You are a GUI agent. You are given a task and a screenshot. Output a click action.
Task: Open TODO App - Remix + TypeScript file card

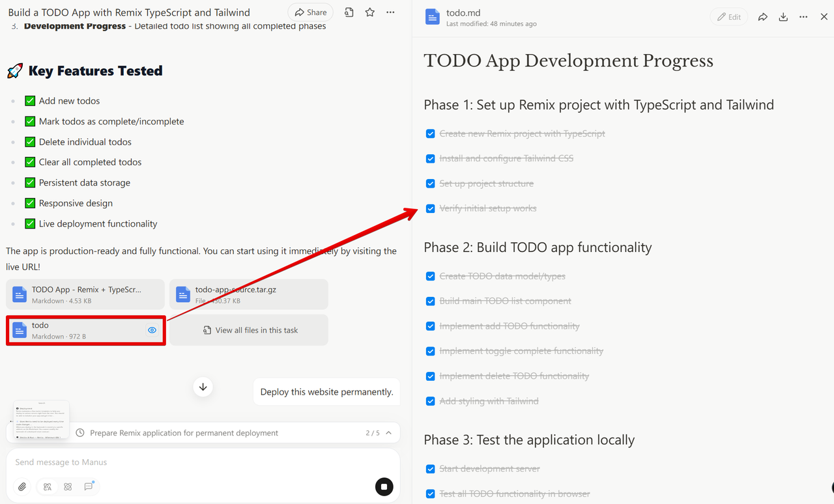click(85, 294)
